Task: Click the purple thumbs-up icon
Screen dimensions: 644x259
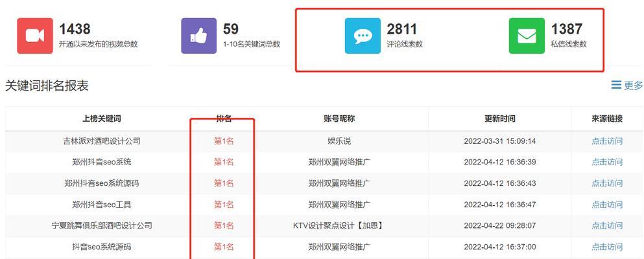Action: [x=199, y=36]
